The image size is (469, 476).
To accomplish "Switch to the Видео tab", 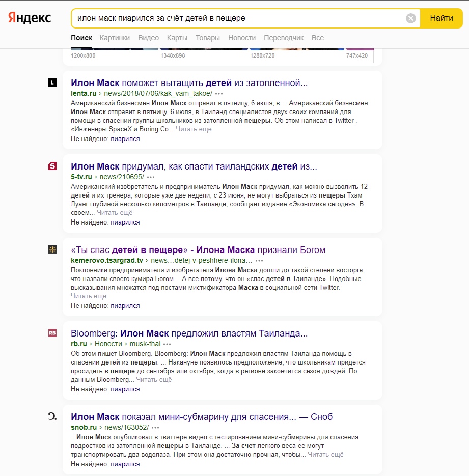I will (149, 38).
